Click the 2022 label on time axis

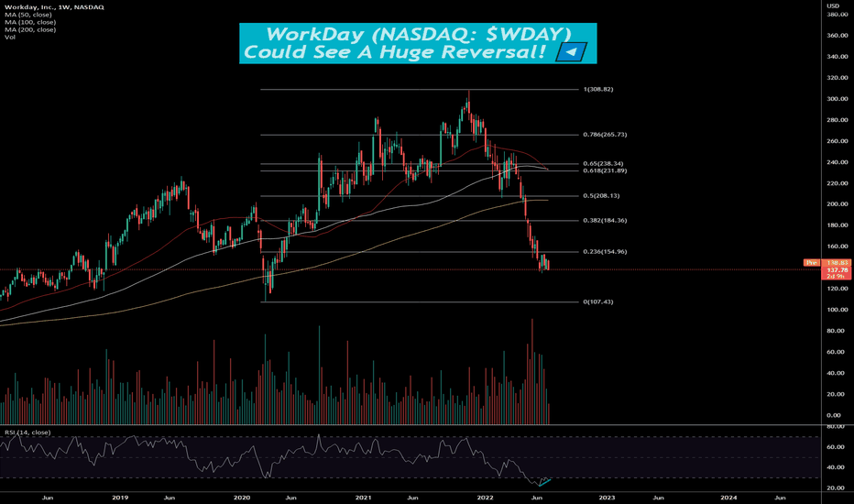click(x=486, y=498)
